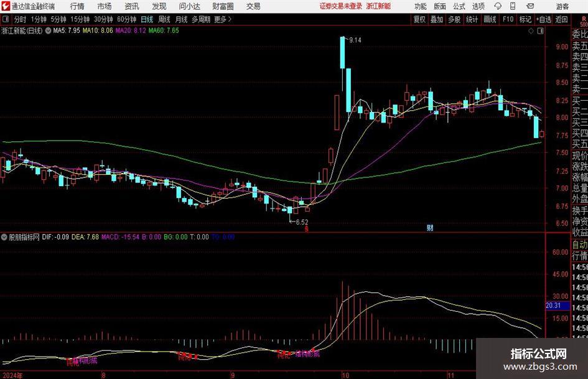Click the 多股 toolbar button
The width and height of the screenshot is (588, 379).
454,19
